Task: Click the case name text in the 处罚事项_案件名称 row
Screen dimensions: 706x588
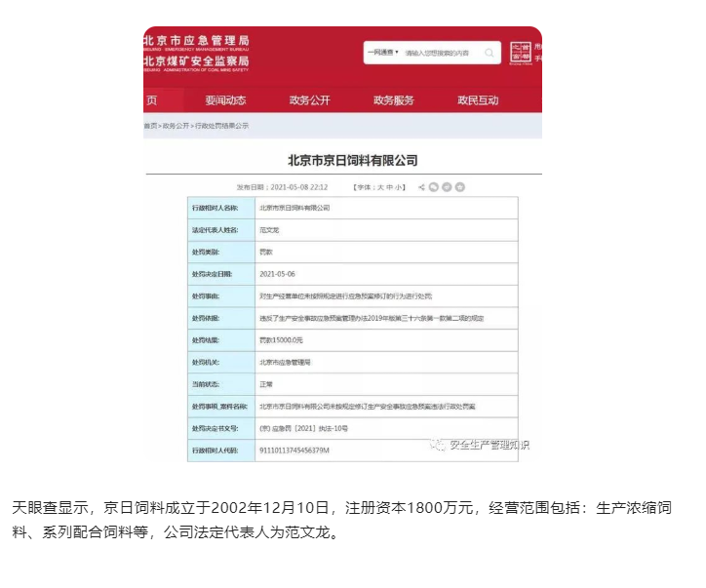Action: pos(368,407)
